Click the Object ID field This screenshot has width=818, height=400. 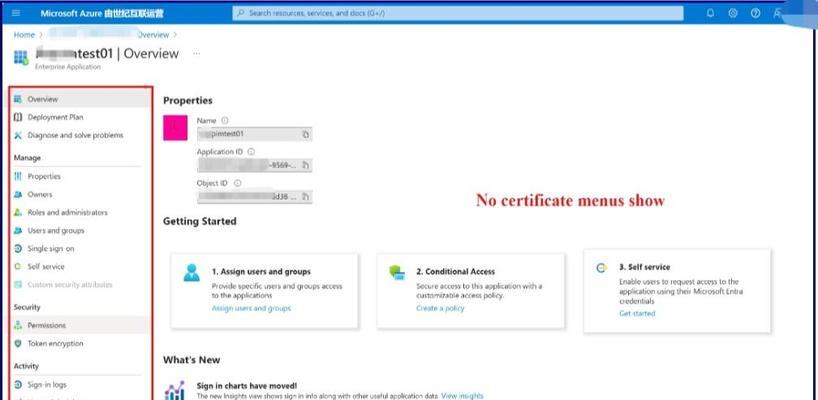(255, 197)
